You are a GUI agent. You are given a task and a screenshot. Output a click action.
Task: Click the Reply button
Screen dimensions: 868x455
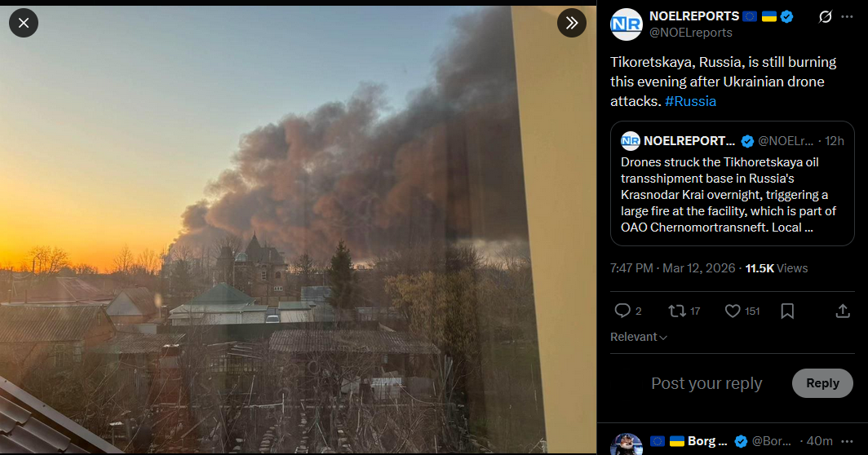[822, 383]
